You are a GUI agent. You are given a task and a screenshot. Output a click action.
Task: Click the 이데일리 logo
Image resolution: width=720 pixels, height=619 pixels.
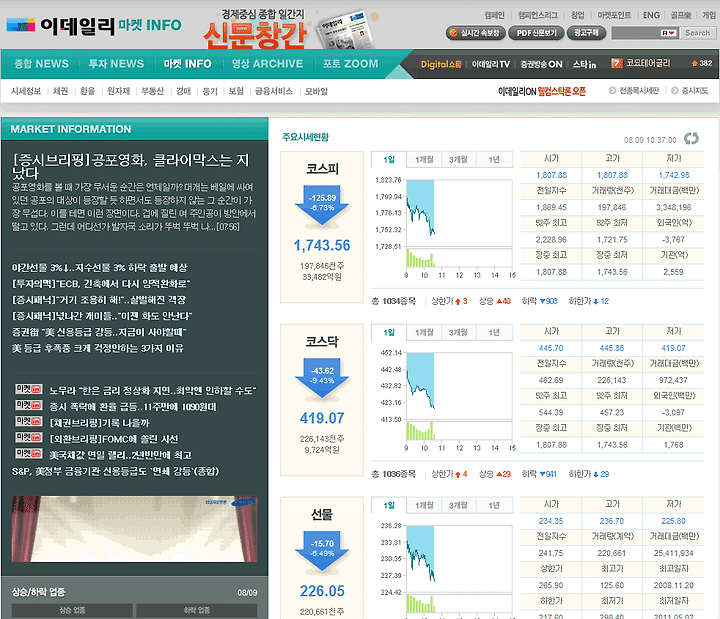point(61,26)
